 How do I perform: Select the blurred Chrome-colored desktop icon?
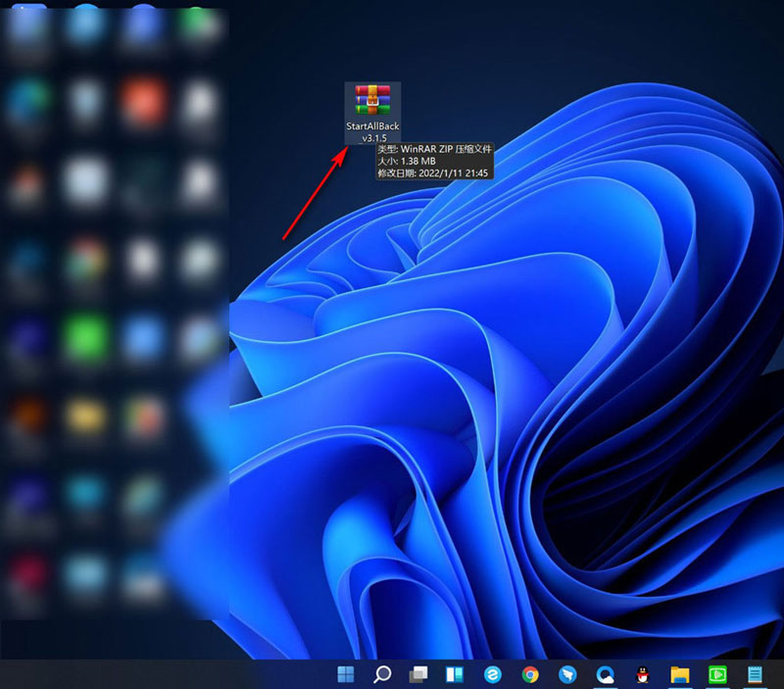[x=86, y=259]
